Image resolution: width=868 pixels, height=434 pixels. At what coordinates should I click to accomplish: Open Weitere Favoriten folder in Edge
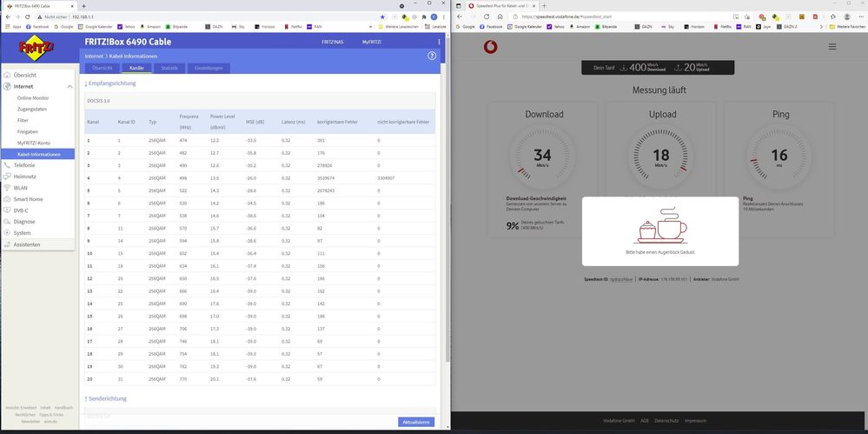[x=847, y=26]
